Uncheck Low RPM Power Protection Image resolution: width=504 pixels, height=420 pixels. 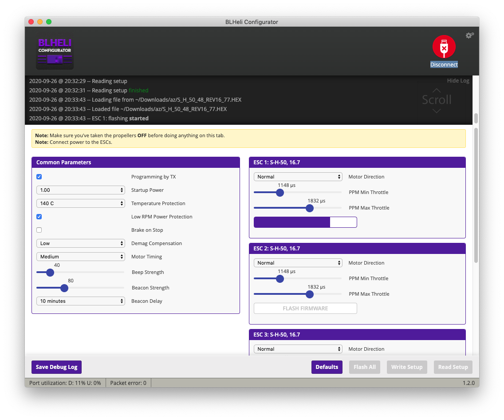click(39, 216)
